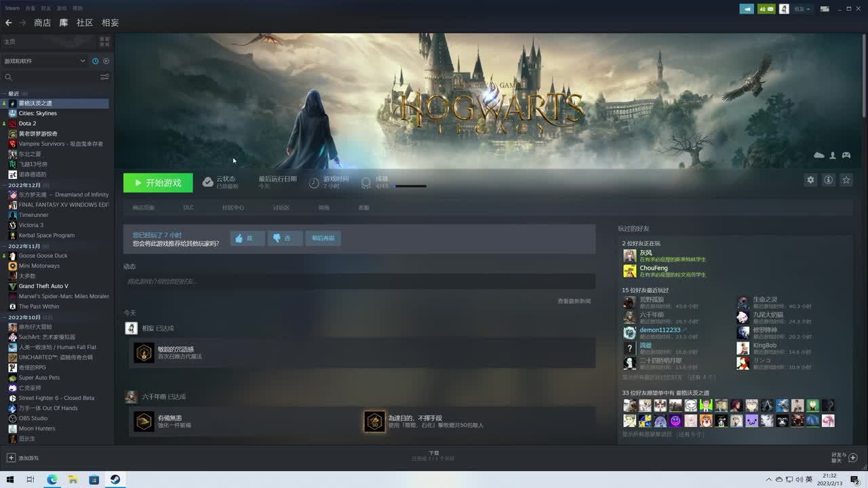This screenshot has width=868, height=488.
Task: Open the 社区中心 tab
Action: 233,207
